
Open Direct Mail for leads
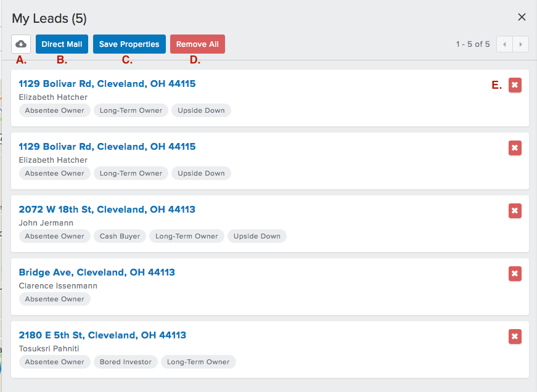click(62, 44)
